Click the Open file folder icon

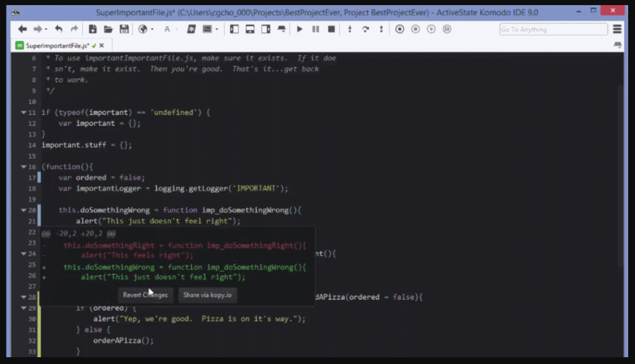(x=108, y=29)
